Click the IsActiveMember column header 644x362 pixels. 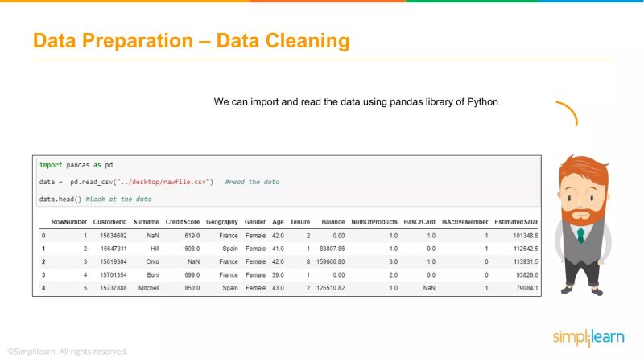coord(465,222)
